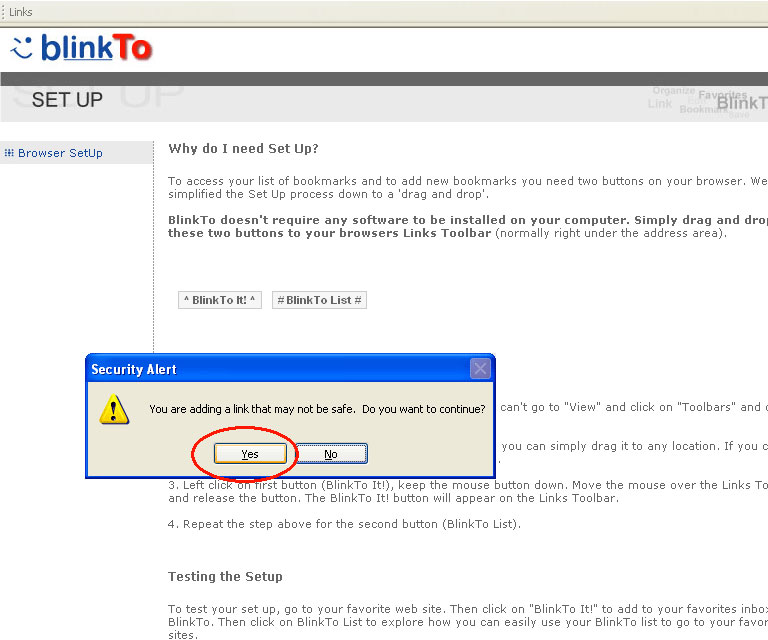This screenshot has height=640, width=768.
Task: Click the security warning message text
Action: point(317,409)
